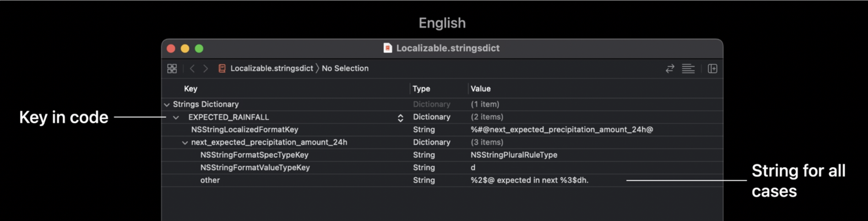
Task: Collapse the Strings Dictionary root row
Action: [x=167, y=105]
